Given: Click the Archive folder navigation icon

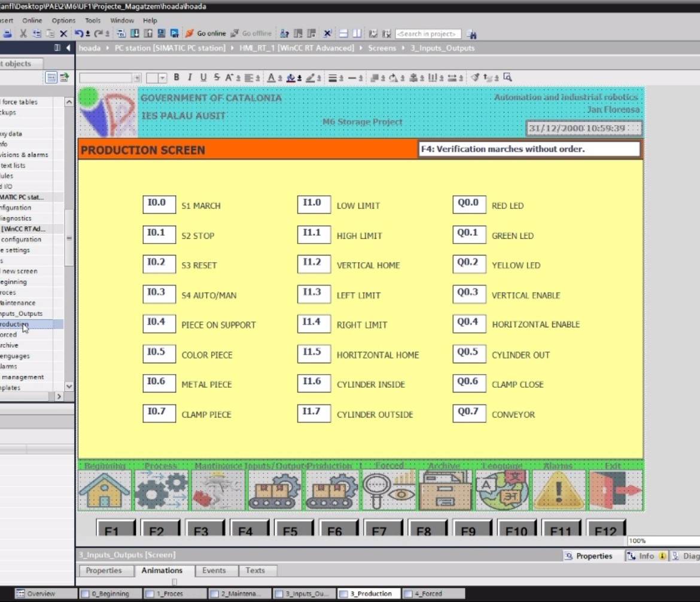Looking at the screenshot, I should 445,490.
